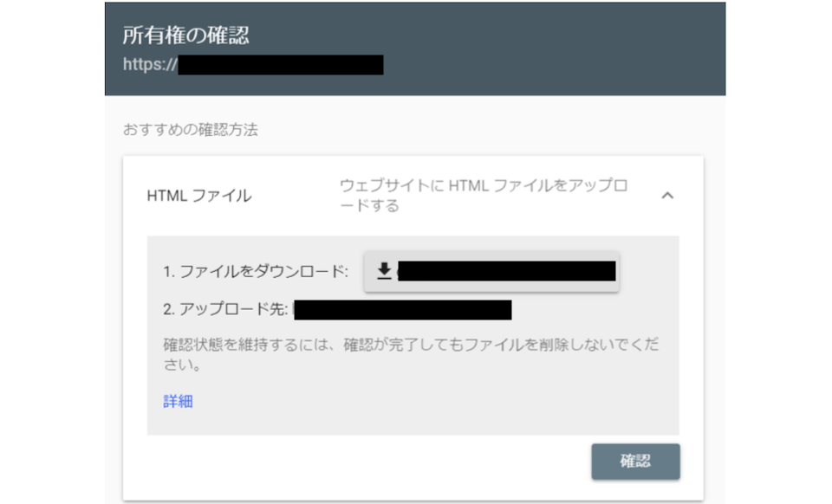Click the 確認 button

pyautogui.click(x=635, y=461)
